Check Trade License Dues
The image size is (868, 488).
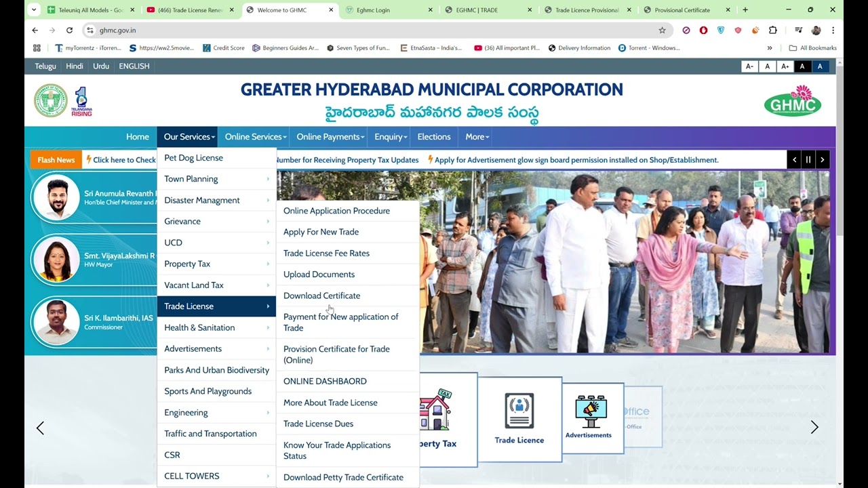(348, 424)
